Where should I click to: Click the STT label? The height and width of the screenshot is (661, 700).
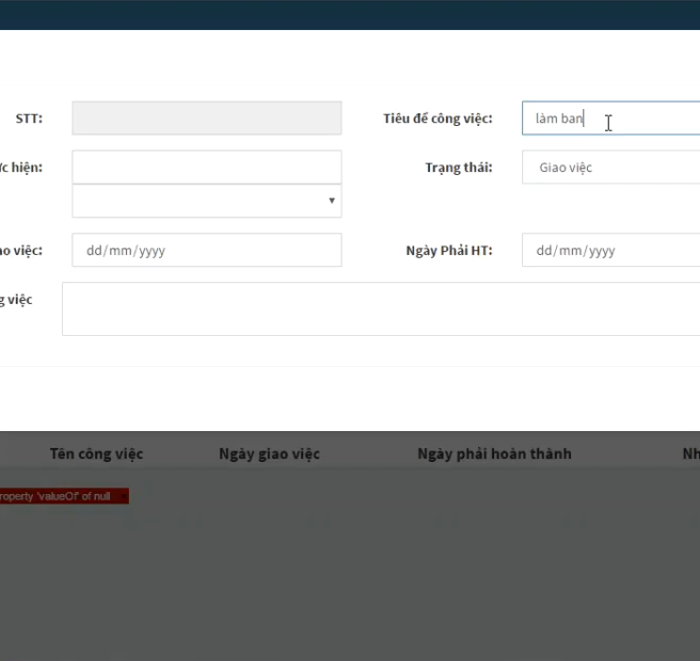point(29,118)
